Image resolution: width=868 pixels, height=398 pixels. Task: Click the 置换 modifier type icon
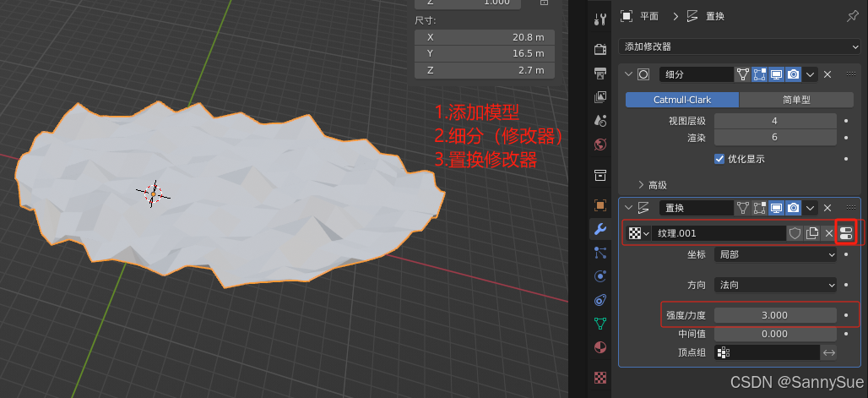coord(643,208)
